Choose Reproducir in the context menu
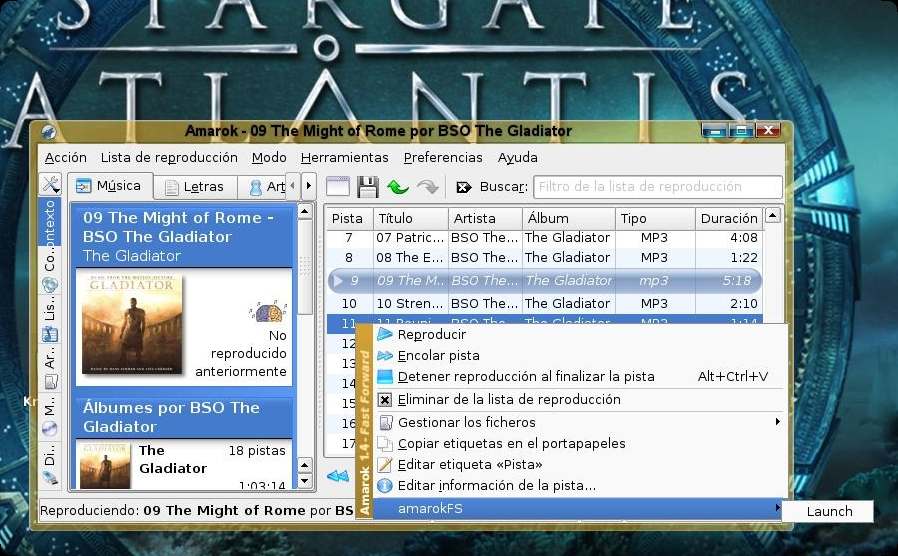 click(x=578, y=334)
